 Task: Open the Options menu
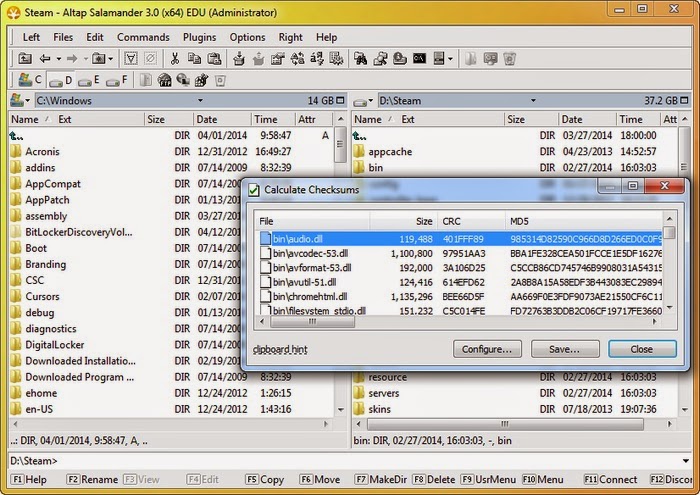[x=247, y=37]
